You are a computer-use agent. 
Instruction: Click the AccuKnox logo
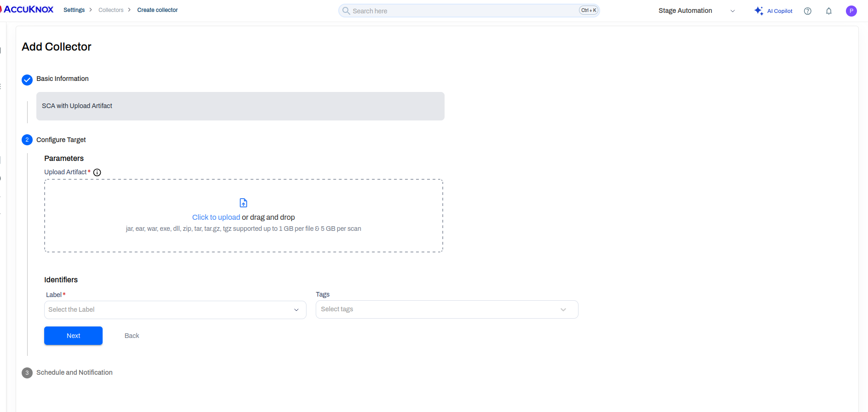(27, 9)
